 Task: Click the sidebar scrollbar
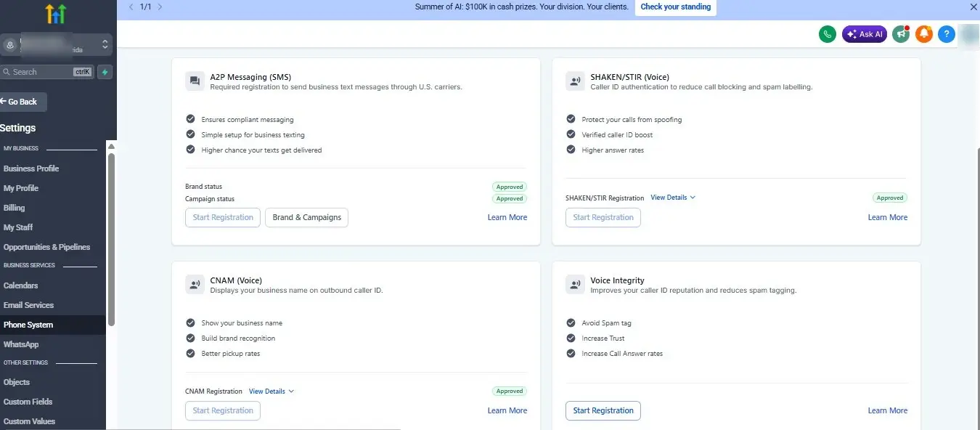tap(111, 238)
